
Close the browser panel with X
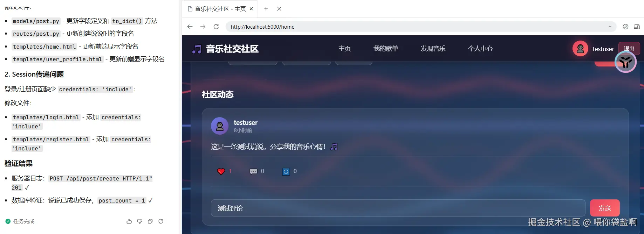coord(279,9)
